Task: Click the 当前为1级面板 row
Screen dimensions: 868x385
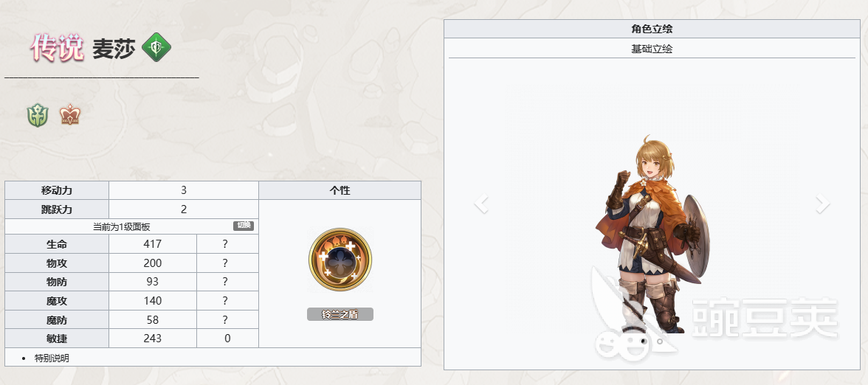Action: (131, 226)
